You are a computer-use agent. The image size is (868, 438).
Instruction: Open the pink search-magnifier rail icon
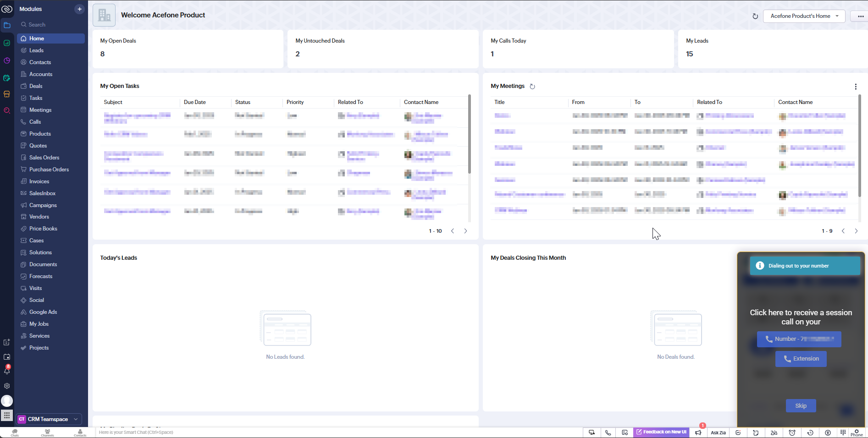point(7,110)
